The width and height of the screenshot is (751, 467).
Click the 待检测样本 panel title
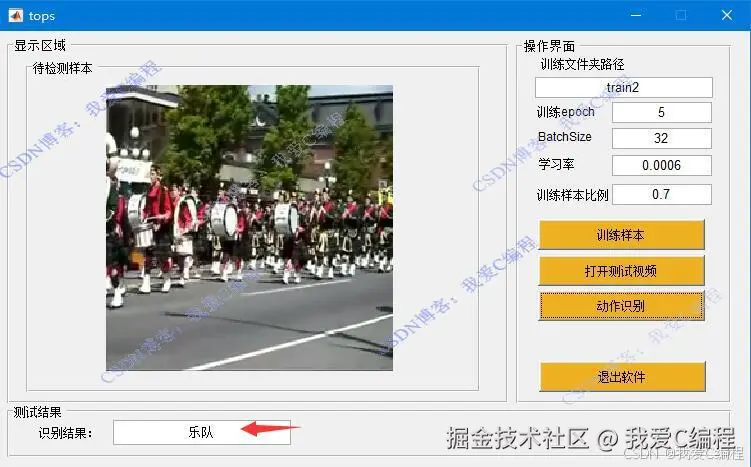click(x=62, y=68)
